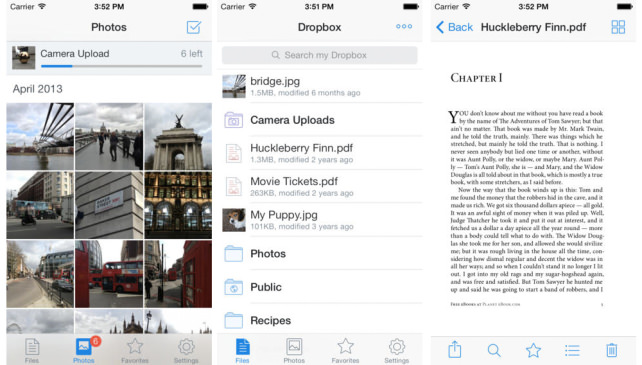Click the Huckleberry Finn.pdf title in header

click(533, 27)
